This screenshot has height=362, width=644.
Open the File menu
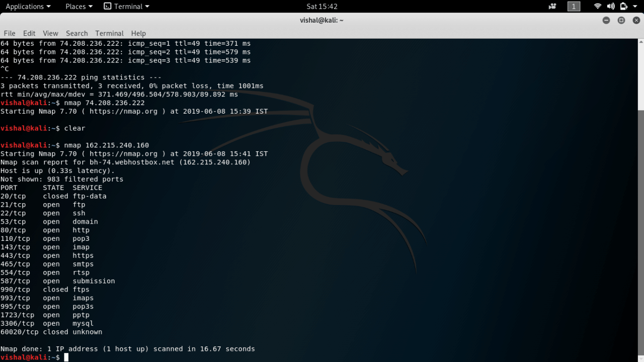tap(9, 33)
